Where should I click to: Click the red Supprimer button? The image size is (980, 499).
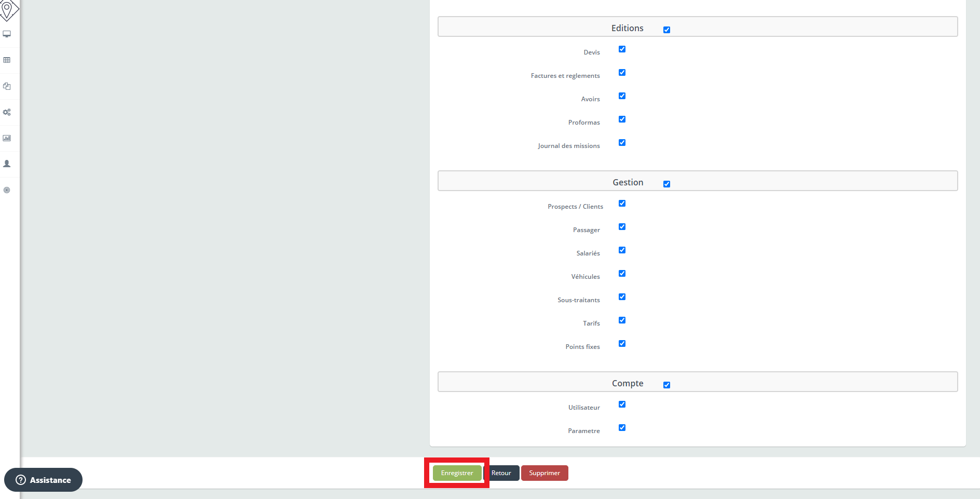tap(544, 473)
